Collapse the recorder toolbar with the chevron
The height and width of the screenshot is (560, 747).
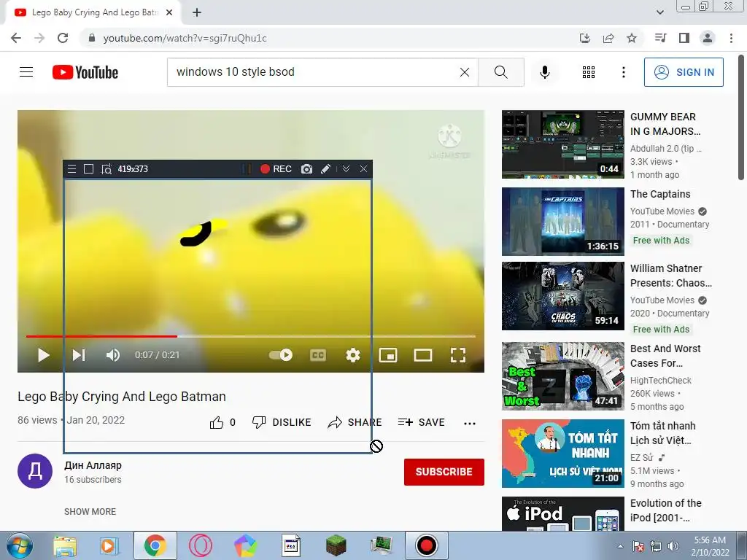(346, 168)
